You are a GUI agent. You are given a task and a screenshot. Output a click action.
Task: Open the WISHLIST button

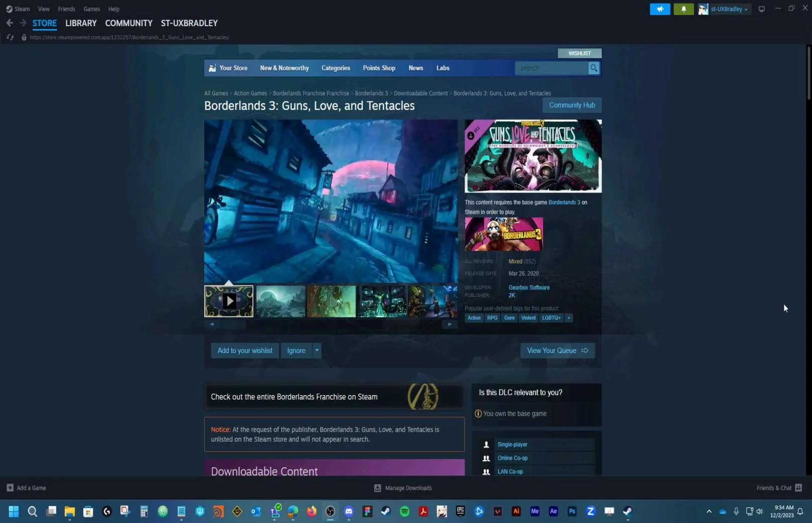(x=580, y=53)
